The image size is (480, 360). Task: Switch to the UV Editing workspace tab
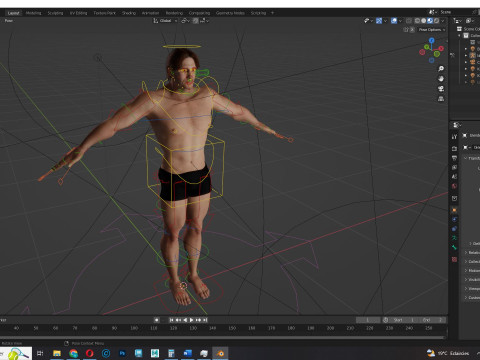tap(78, 13)
